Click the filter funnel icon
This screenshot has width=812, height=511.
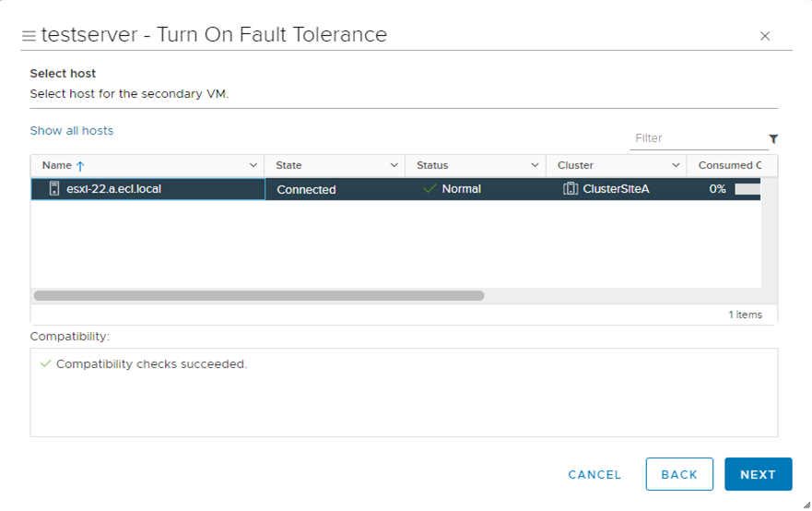tap(773, 139)
